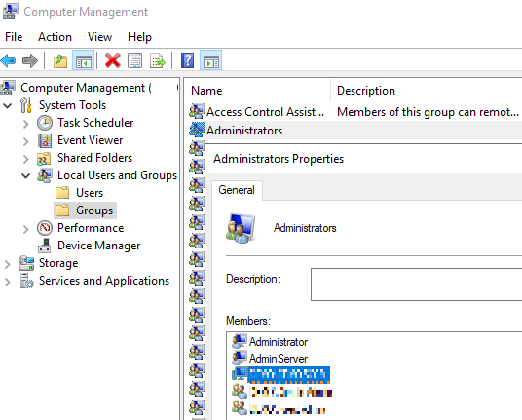Click the Storage disk icon
Viewport: 522px width, 420px height.
(x=26, y=263)
